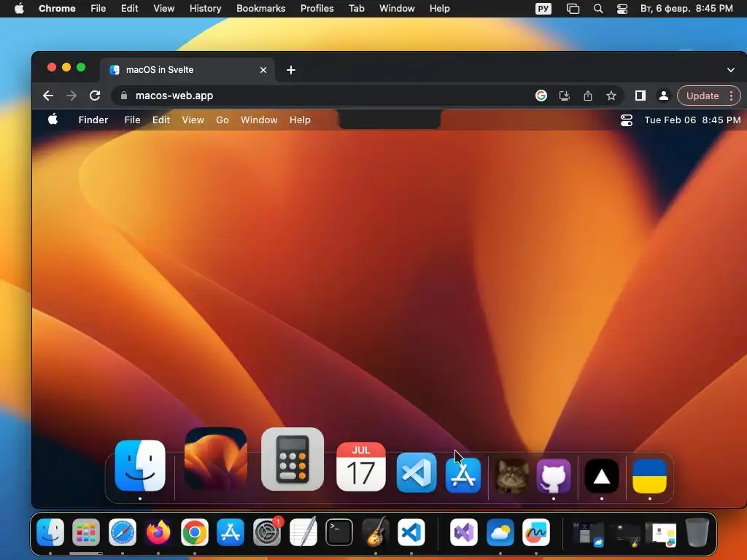
Task: Open the Go menu in web page
Action: [222, 120]
